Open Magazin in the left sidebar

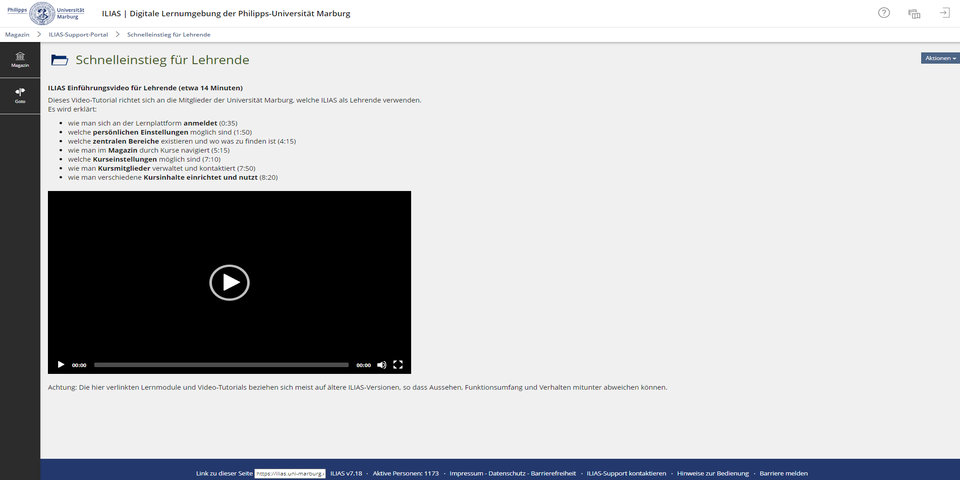[20, 59]
